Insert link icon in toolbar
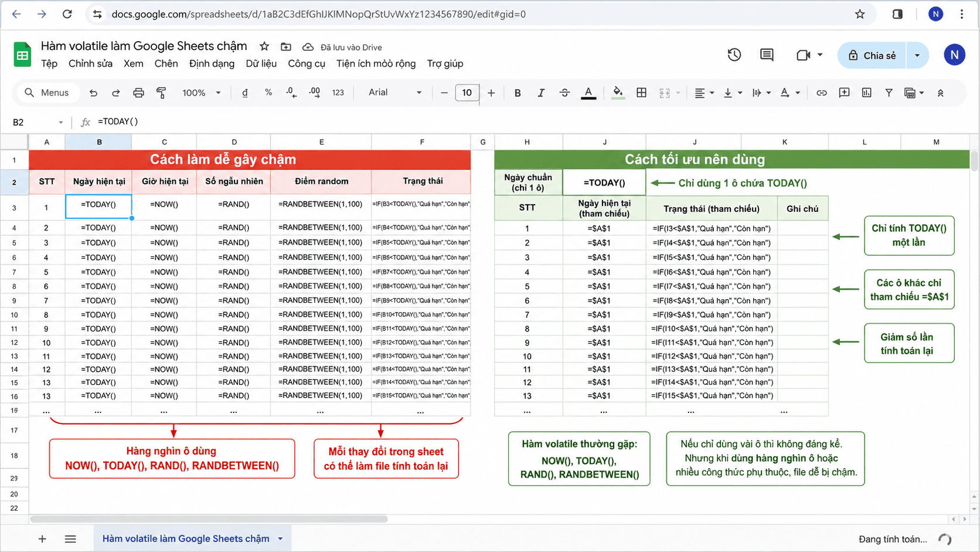Screen dimensions: 980x552 (x=822, y=93)
